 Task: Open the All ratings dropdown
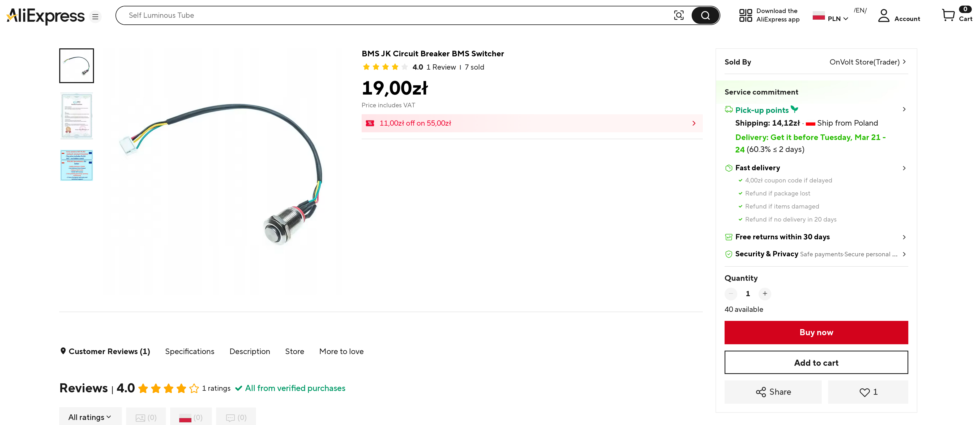click(90, 417)
